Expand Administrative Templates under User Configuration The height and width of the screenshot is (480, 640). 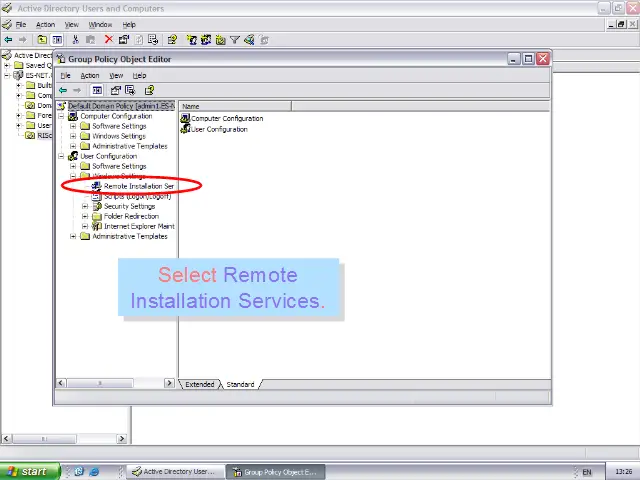point(73,236)
